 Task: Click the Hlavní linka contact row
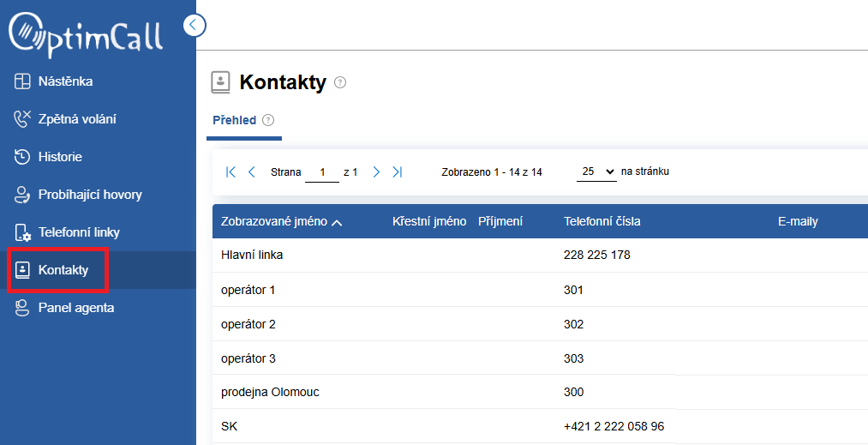click(x=540, y=255)
